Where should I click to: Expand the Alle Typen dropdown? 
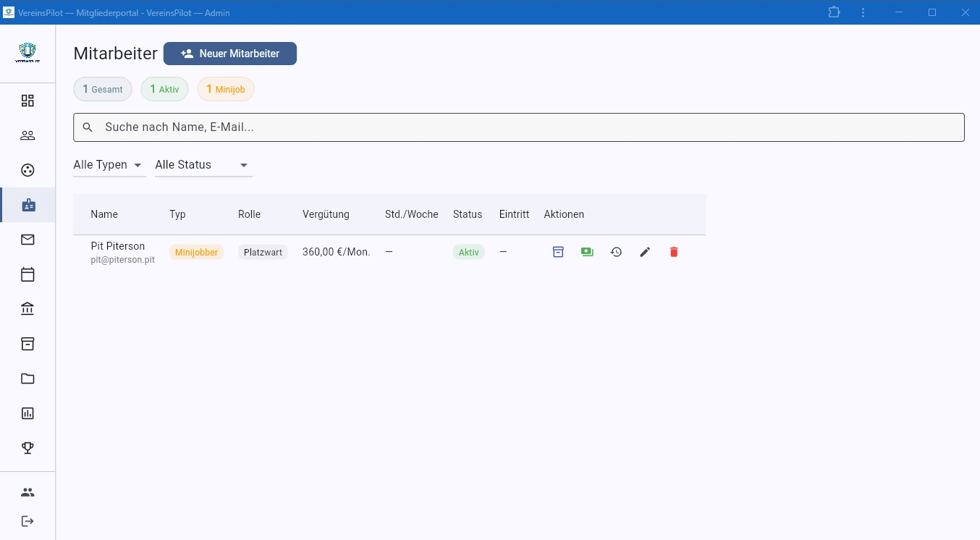click(109, 165)
